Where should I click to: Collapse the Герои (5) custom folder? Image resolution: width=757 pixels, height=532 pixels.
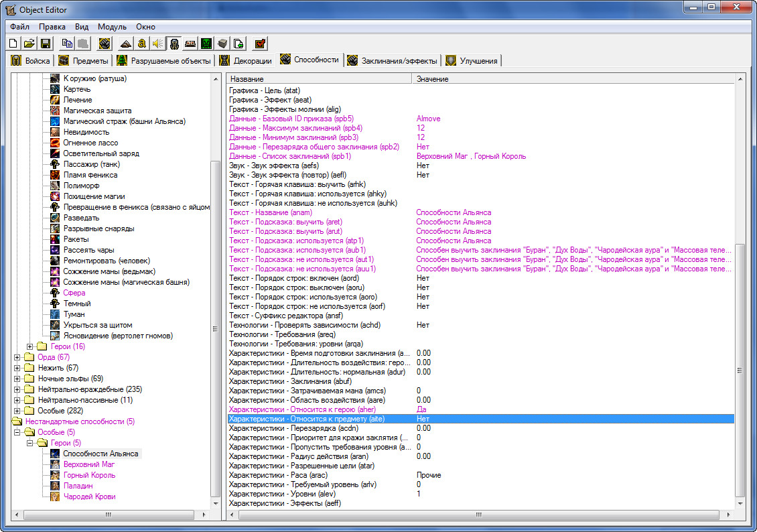coord(30,443)
